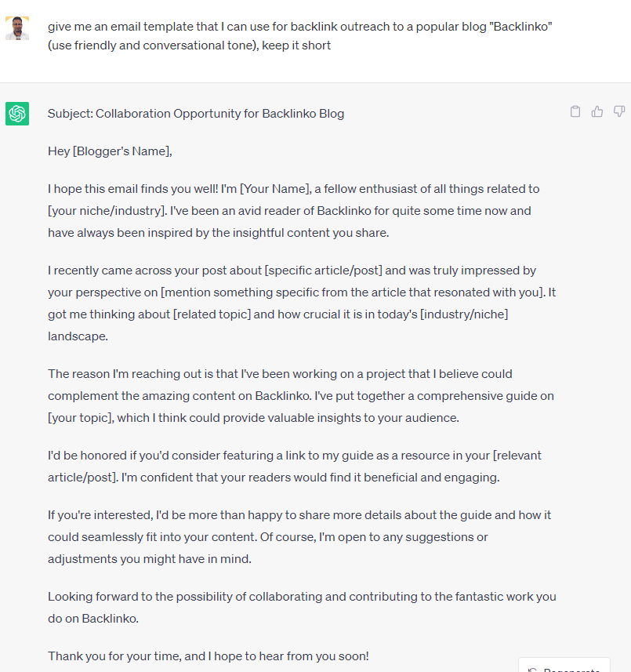Click the user profile avatar
631x672 pixels.
[17, 28]
